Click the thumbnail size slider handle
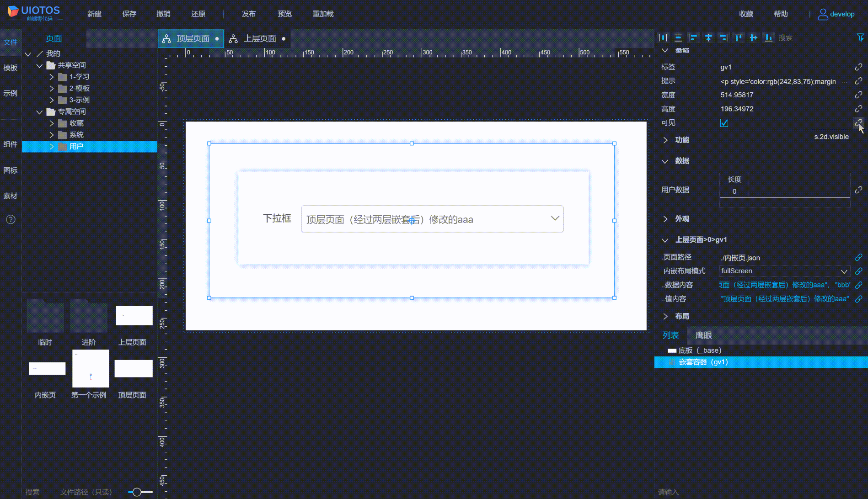868x499 pixels. pyautogui.click(x=137, y=492)
